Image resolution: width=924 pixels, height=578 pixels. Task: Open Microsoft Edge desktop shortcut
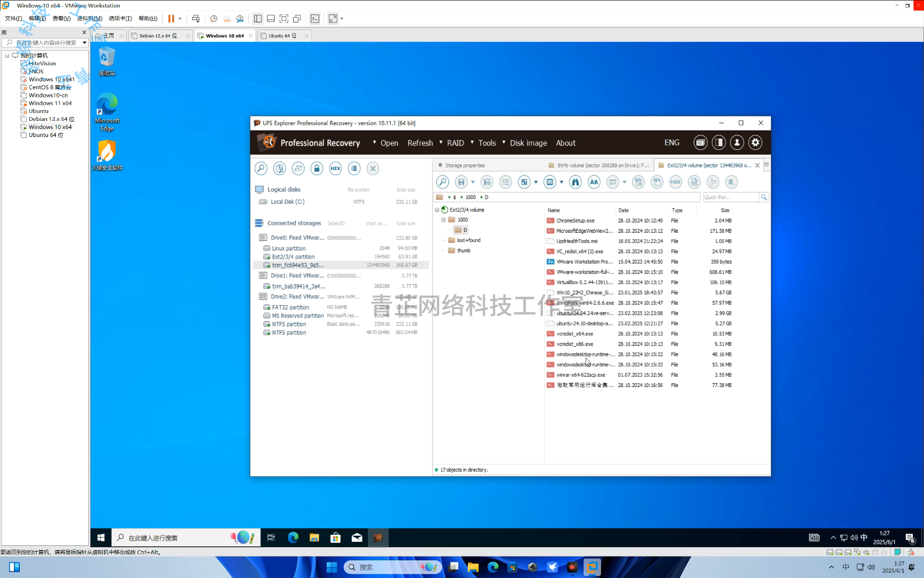[107, 112]
